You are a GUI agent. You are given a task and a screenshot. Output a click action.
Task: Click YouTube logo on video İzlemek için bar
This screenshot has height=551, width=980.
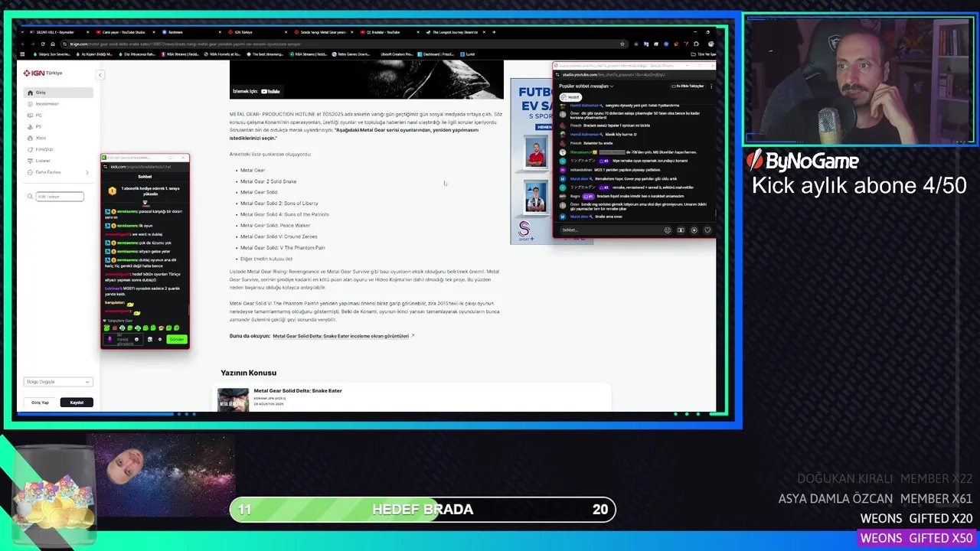tap(270, 91)
